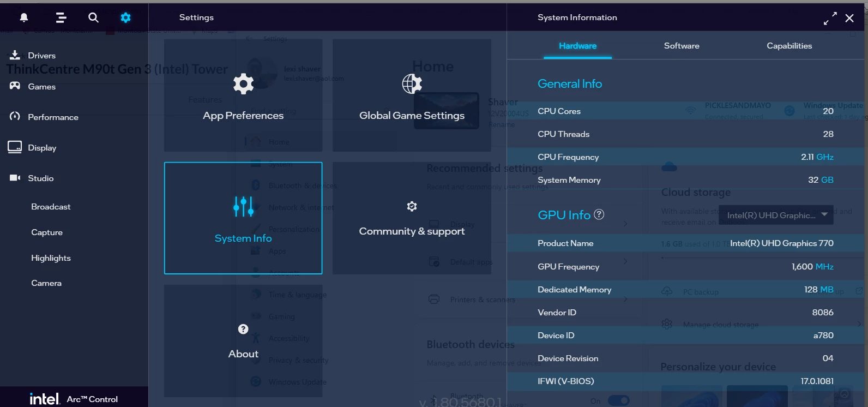
Task: Open the Performance page
Action: pos(44,117)
